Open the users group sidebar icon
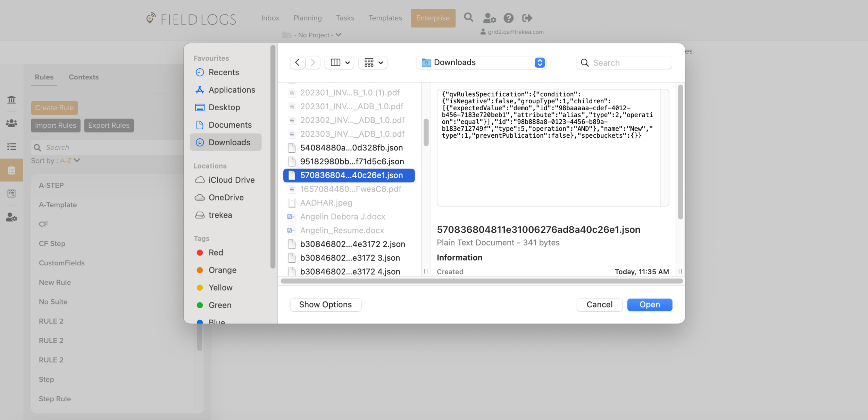This screenshot has height=420, width=868. click(x=11, y=123)
